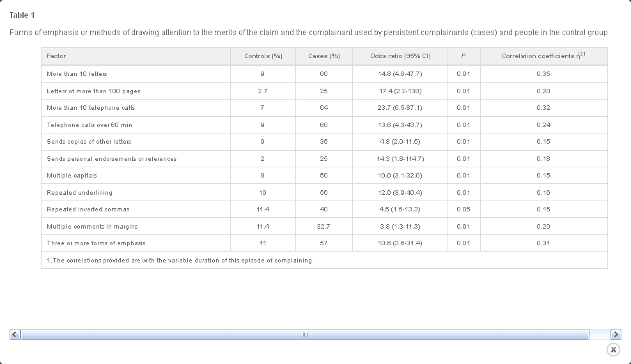Click odds ratio '4.5 (1.5-13.3)'
The height and width of the screenshot is (364, 631).
point(400,209)
